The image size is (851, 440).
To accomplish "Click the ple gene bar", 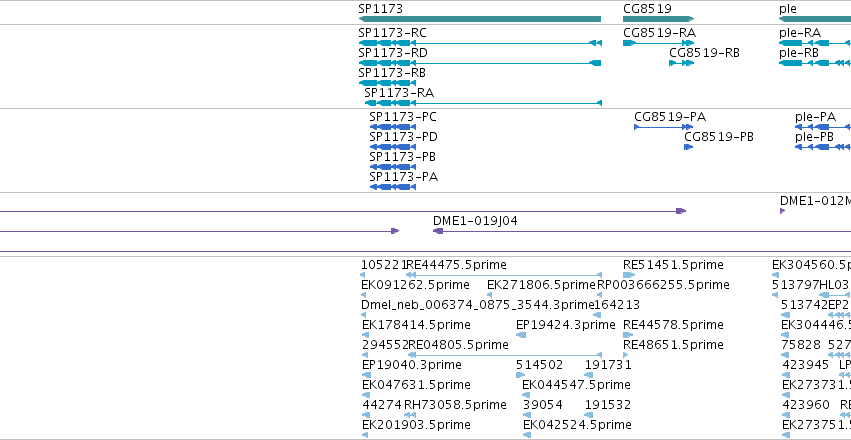I will click(815, 19).
